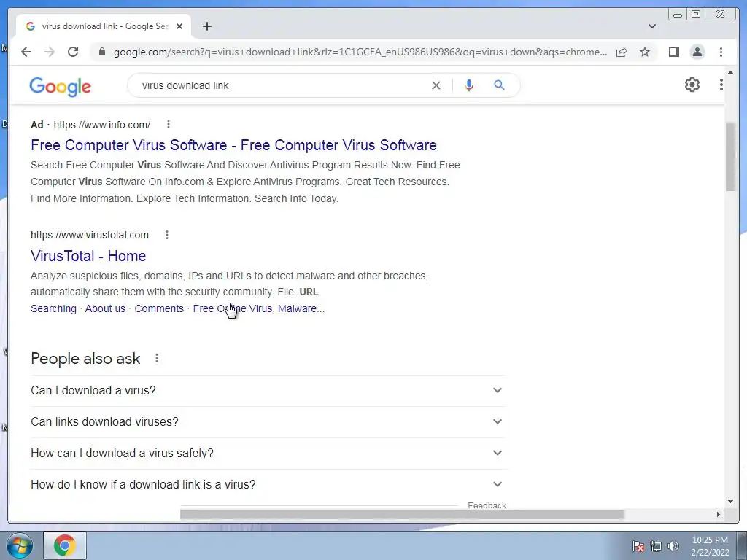The width and height of the screenshot is (747, 560).
Task: View site info via the padlock icon
Action: click(101, 52)
